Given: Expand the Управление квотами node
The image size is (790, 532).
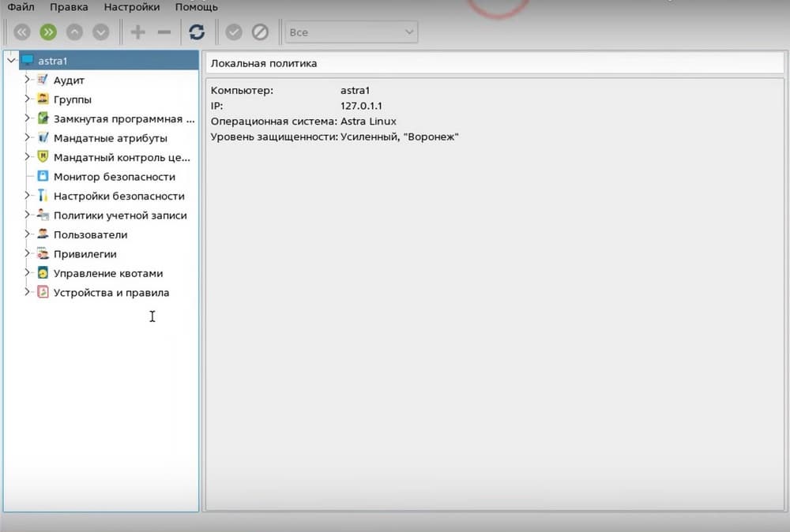Looking at the screenshot, I should tap(27, 272).
